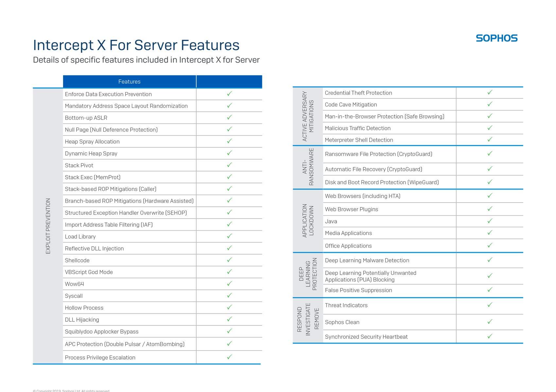
Task: Expand the EXPLOIT PREVENTION section
Action: pos(48,225)
